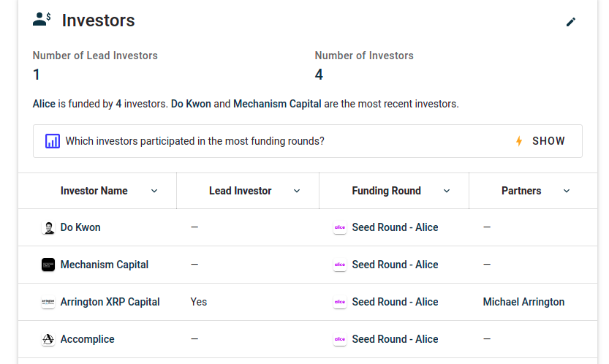Click the pencil edit icon for Investors
609x364 pixels.
click(x=571, y=22)
